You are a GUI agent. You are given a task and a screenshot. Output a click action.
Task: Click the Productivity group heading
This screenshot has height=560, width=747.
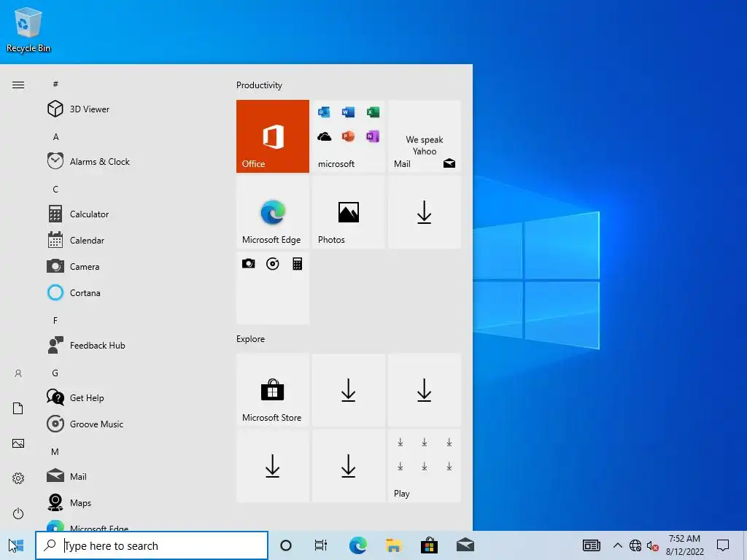point(259,85)
